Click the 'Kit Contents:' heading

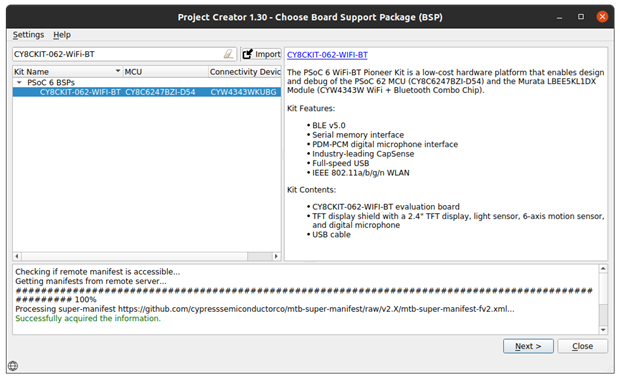click(x=311, y=190)
